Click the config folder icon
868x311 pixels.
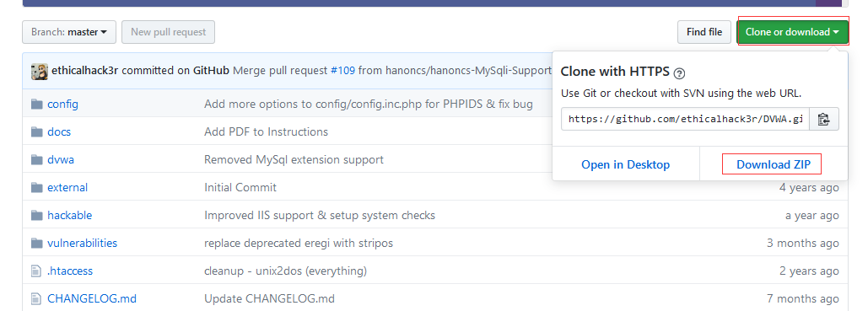pyautogui.click(x=37, y=104)
